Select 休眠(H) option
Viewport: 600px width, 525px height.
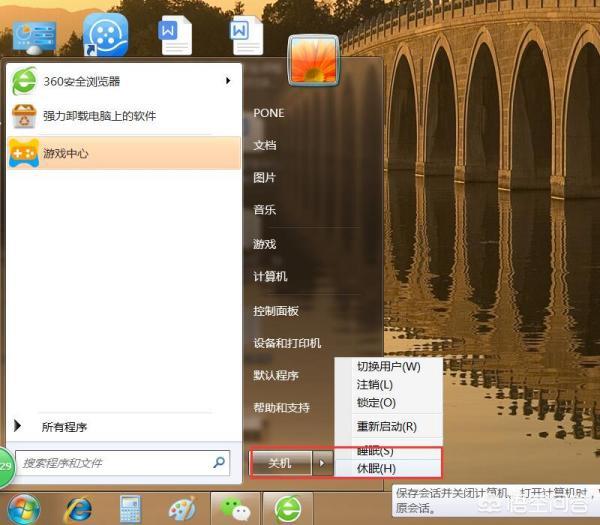pos(388,468)
